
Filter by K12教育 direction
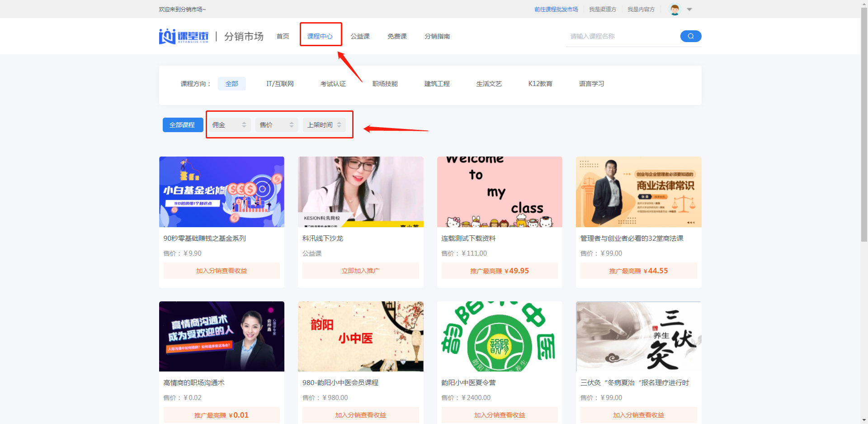coord(540,84)
